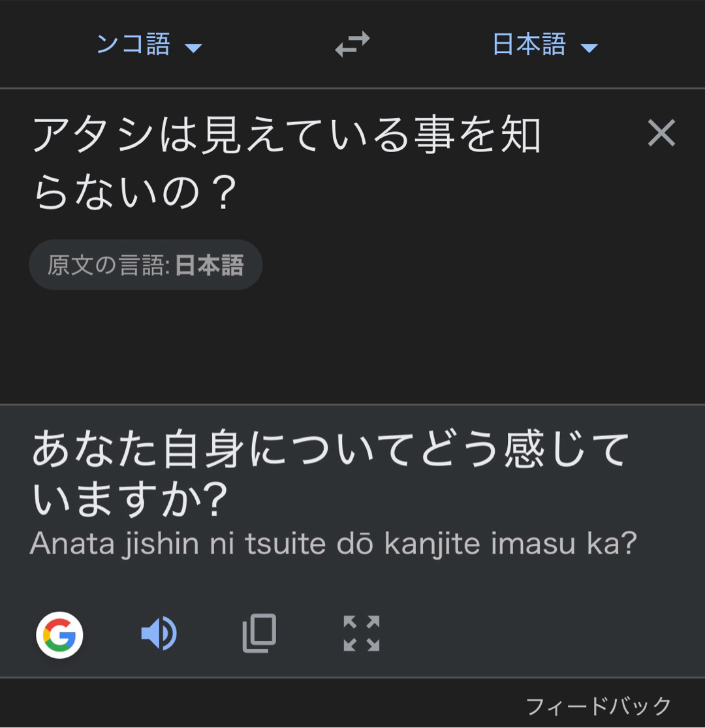Viewport: 705px width, 728px height.
Task: Click the second source line らないの？
Action: pos(134,193)
